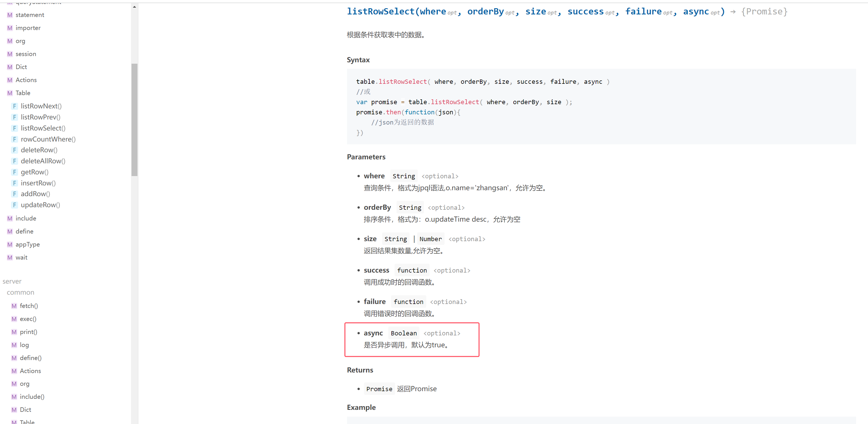The image size is (868, 424).
Task: Click the F icon beside deleteRow()
Action: (14, 150)
